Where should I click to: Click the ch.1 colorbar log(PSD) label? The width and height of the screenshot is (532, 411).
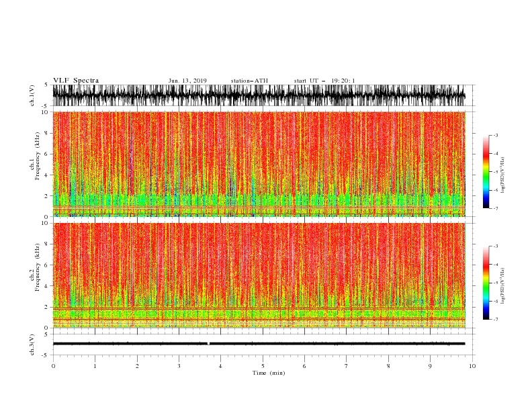pos(502,175)
